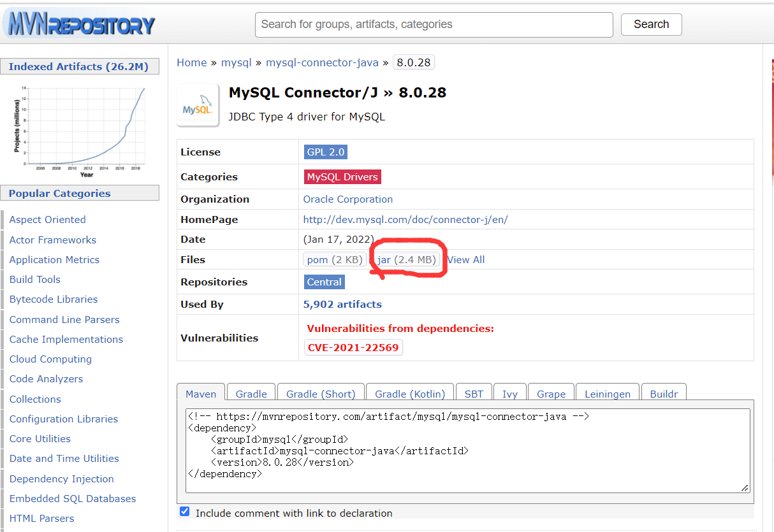Click the textarea resize handle corner
Image resolution: width=774 pixels, height=532 pixels.
(x=745, y=487)
